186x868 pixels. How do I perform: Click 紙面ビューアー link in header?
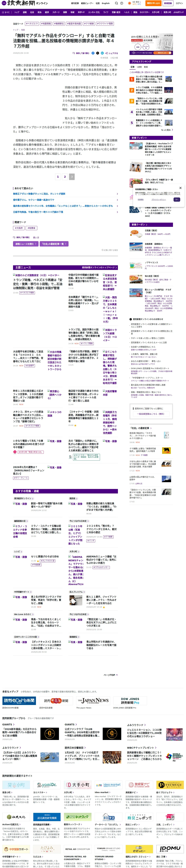click(x=87, y=3)
